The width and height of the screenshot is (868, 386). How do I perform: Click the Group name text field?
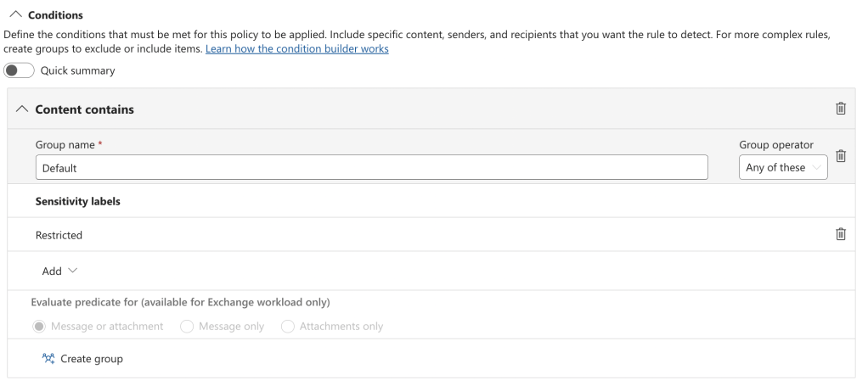click(x=372, y=168)
